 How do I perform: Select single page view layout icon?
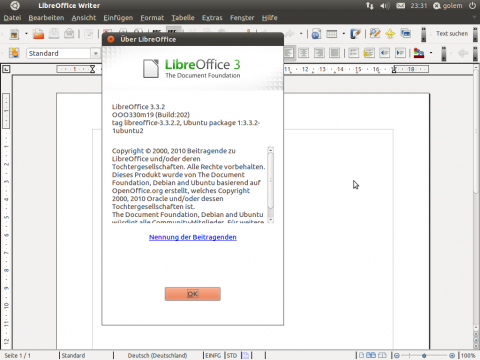click(x=361, y=355)
